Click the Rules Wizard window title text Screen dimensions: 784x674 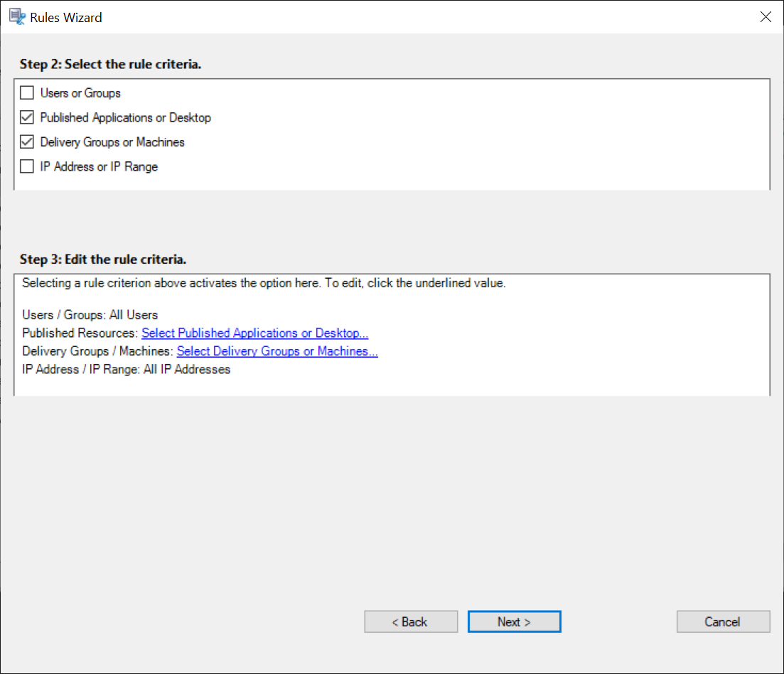66,18
